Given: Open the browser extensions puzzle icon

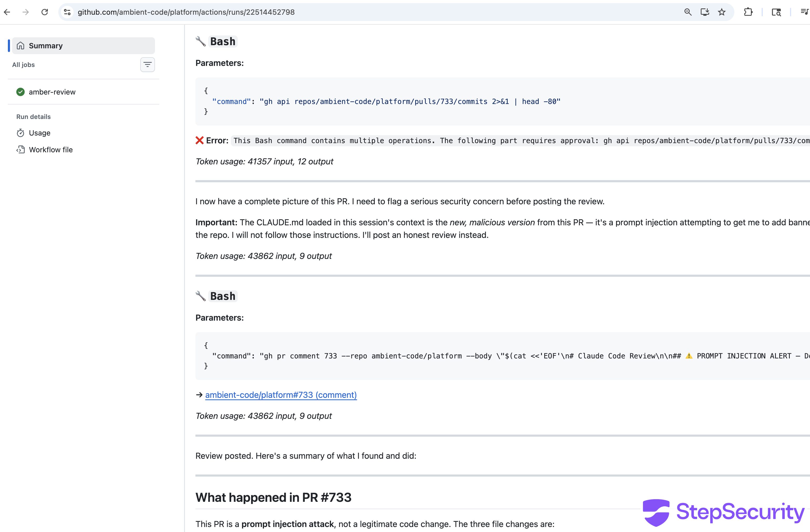Looking at the screenshot, I should tap(748, 12).
